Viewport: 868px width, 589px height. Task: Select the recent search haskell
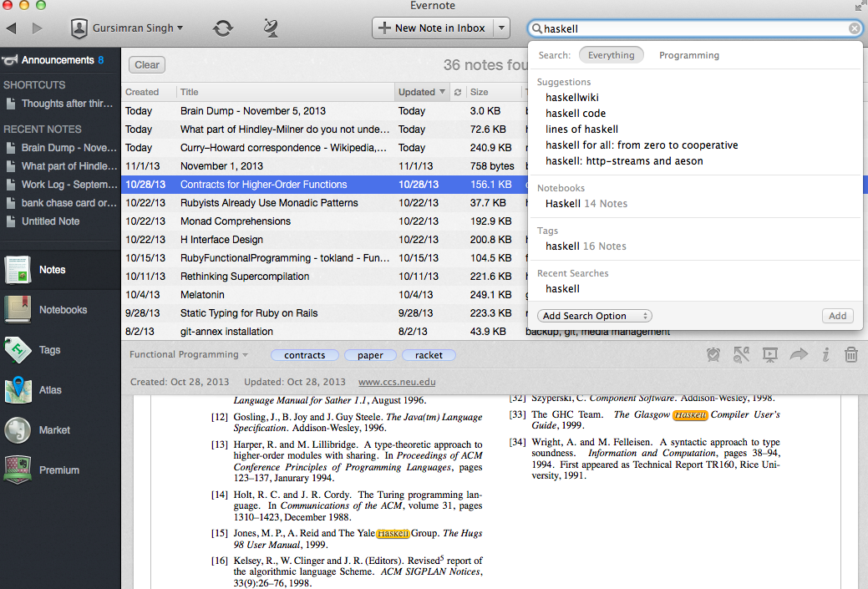pos(562,289)
